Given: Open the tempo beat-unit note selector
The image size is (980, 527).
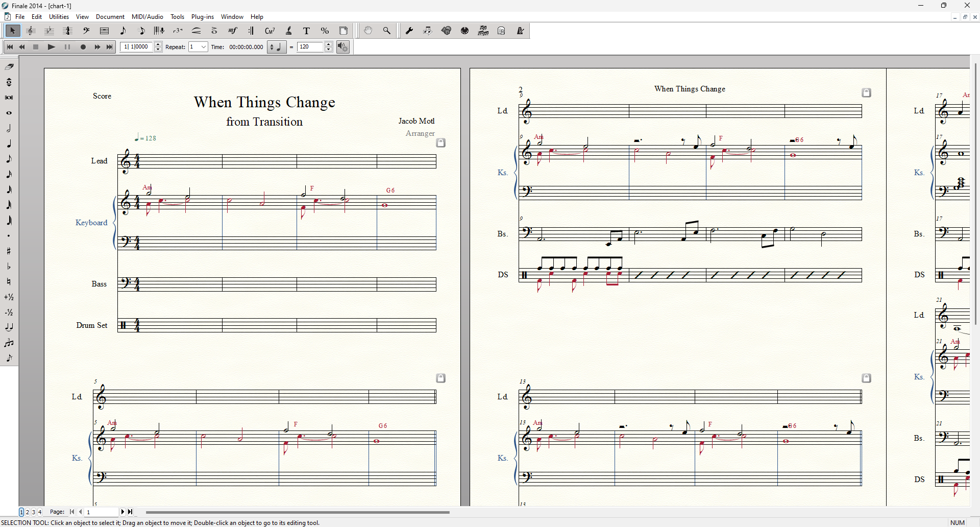Looking at the screenshot, I should coord(277,47).
